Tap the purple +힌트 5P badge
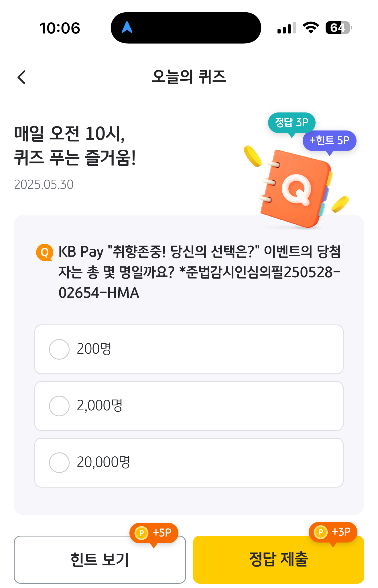 pos(329,141)
